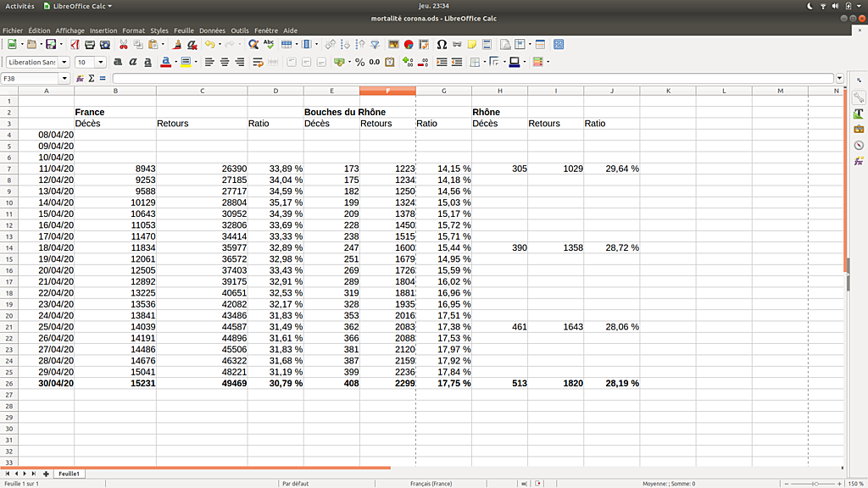Insert a comment (yellow note icon)

pyautogui.click(x=471, y=44)
